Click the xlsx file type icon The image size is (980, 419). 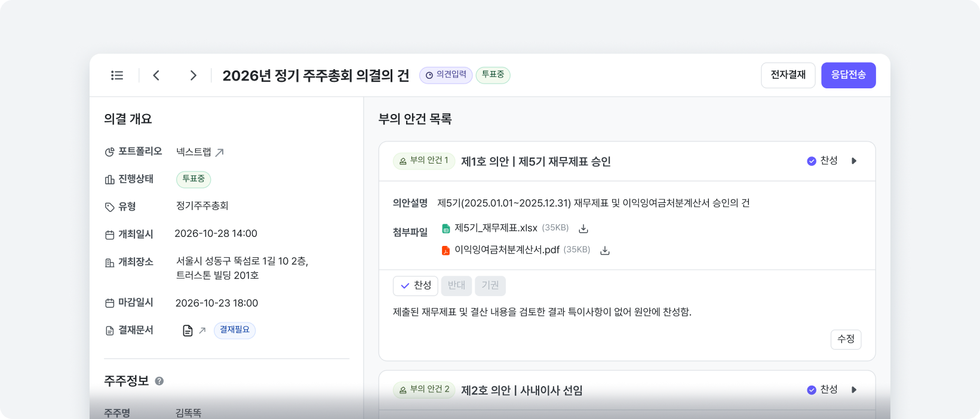pos(446,229)
